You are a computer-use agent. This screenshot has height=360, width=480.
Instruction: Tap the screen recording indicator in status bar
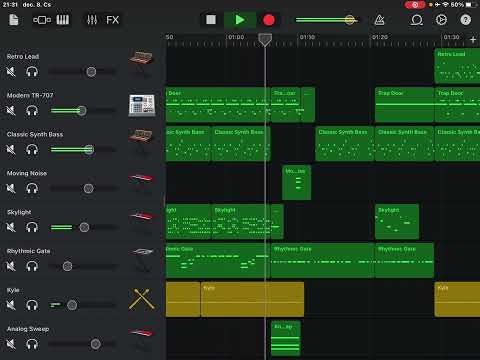tap(415, 5)
